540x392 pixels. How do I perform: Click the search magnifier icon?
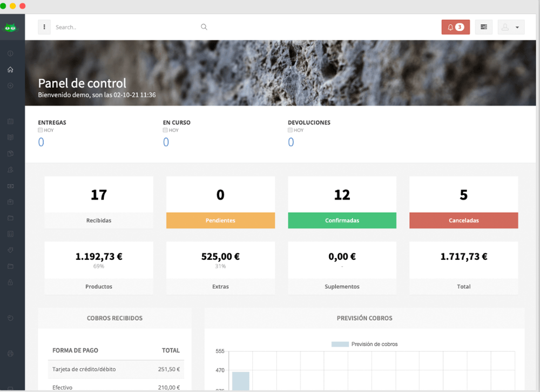point(204,26)
